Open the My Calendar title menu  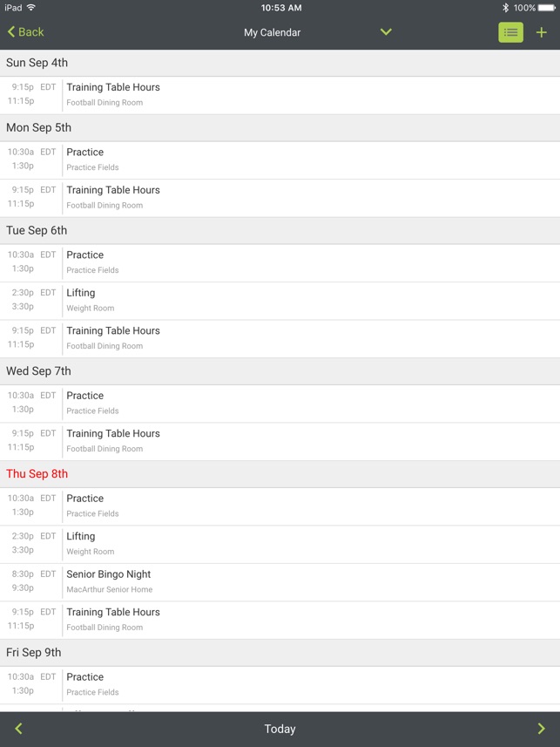point(272,32)
